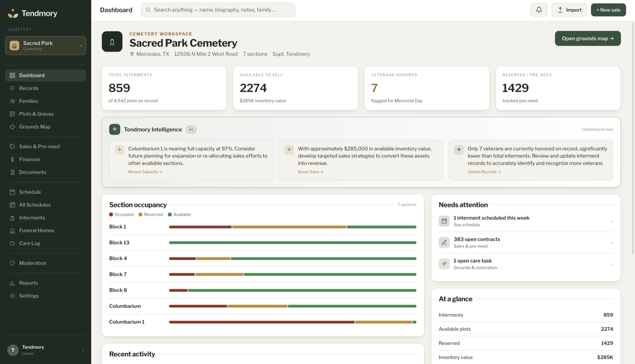
Task: Click the Block 8 occupancy bar
Action: tap(292, 290)
